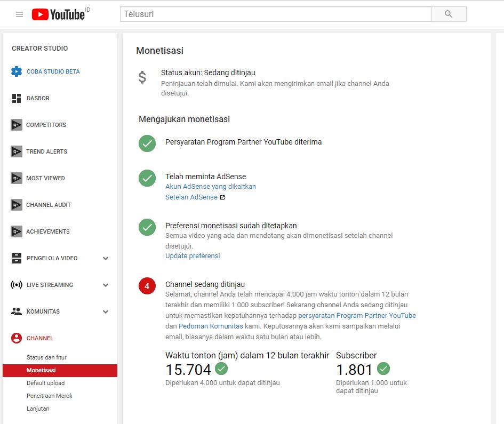
Task: Click the Coba Studio Beta gear icon
Action: point(17,71)
